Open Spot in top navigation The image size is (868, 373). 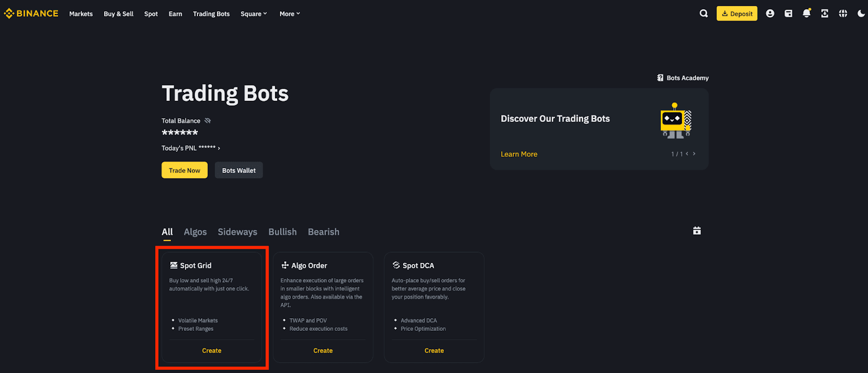click(x=151, y=14)
